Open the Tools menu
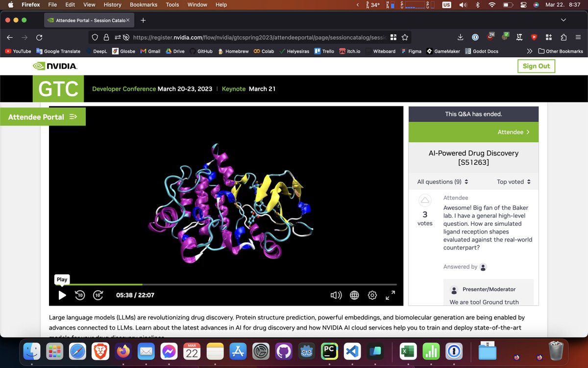 [x=172, y=4]
